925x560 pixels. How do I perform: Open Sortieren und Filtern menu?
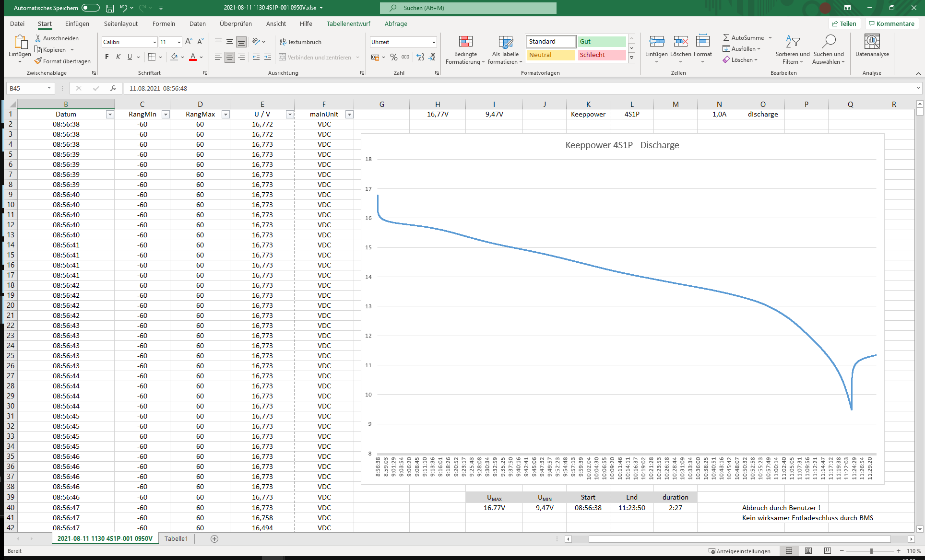[x=793, y=49]
